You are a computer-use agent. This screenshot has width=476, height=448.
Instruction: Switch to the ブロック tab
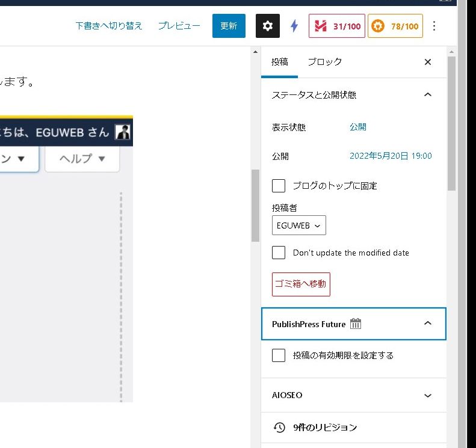[324, 62]
